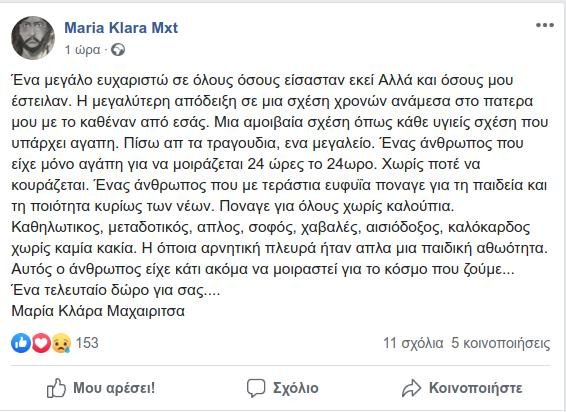Click the 'Ένα τελευταίο δώρο για σας' line
Image resolution: width=566 pixels, height=412 pixels.
click(116, 290)
